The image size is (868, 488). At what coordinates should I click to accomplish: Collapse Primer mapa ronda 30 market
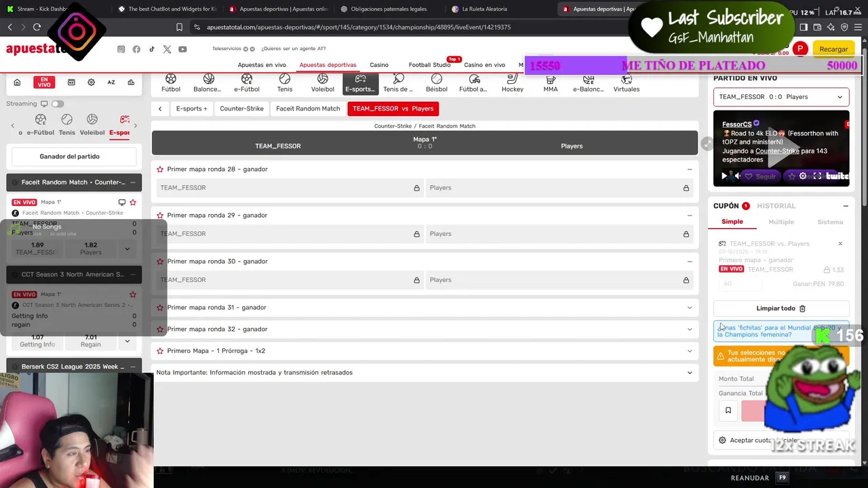click(690, 262)
